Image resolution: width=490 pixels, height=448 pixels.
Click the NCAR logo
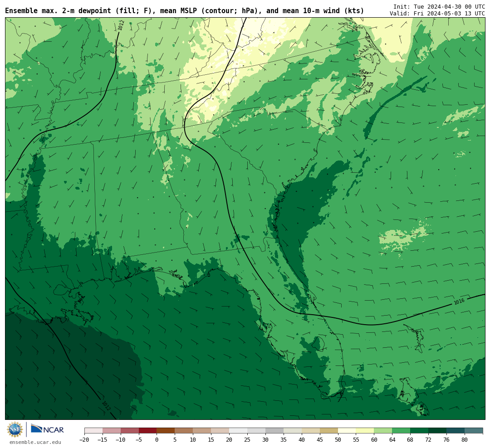[47, 429]
